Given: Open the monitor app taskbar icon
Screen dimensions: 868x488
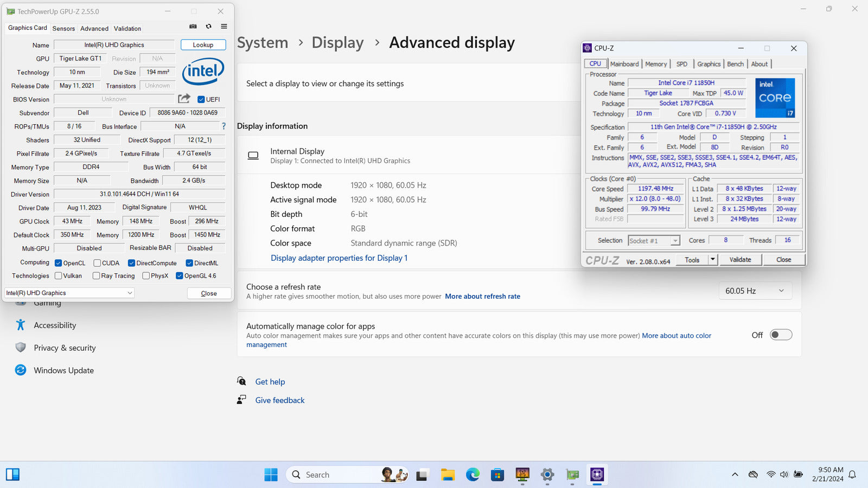Looking at the screenshot, I should click(522, 475).
